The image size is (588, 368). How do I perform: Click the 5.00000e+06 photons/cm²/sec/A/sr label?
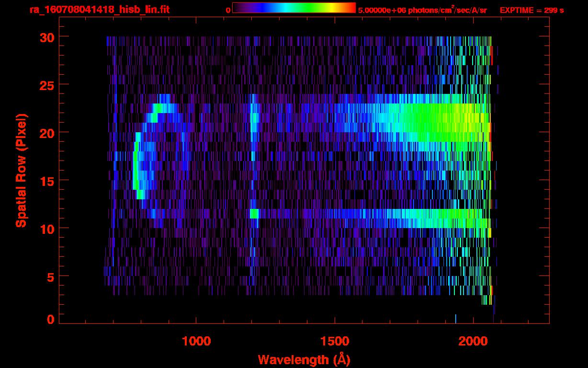point(422,10)
